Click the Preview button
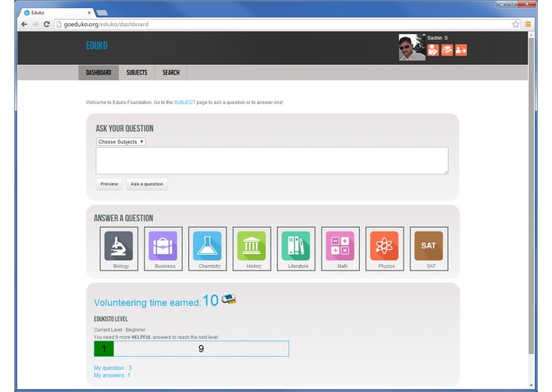Image resolution: width=552 pixels, height=392 pixels. (x=109, y=184)
